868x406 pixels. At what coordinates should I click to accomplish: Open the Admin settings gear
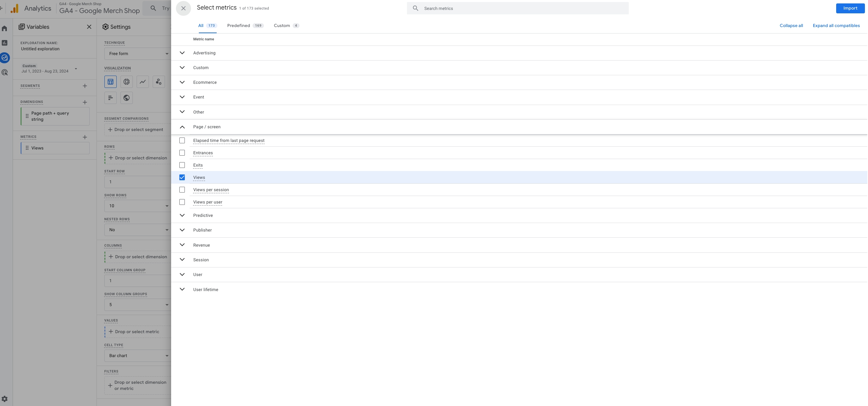4,399
